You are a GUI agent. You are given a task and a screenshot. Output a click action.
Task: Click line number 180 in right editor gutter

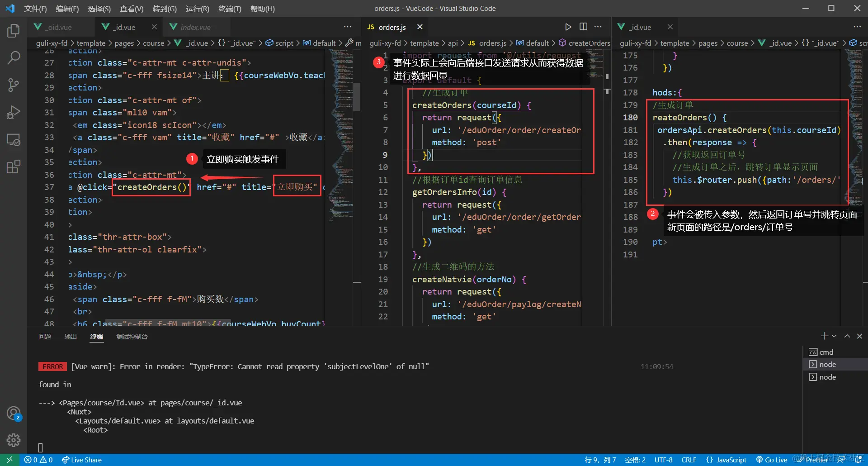630,118
